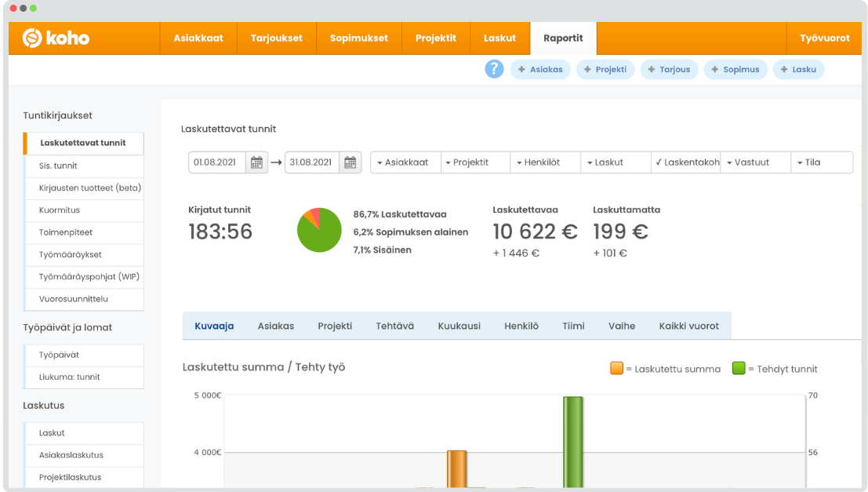The height and width of the screenshot is (492, 868).
Task: Expand the Laskut filter dropdown
Action: tap(616, 162)
